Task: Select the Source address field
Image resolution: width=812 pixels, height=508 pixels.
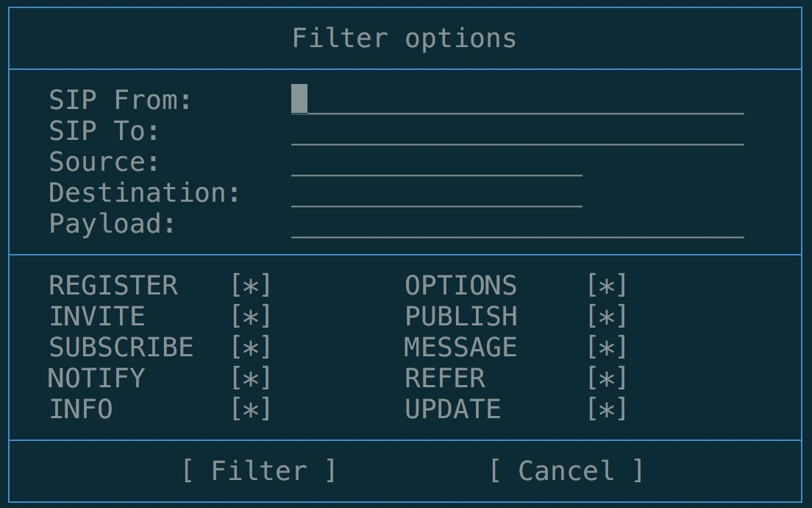Action: (x=436, y=162)
